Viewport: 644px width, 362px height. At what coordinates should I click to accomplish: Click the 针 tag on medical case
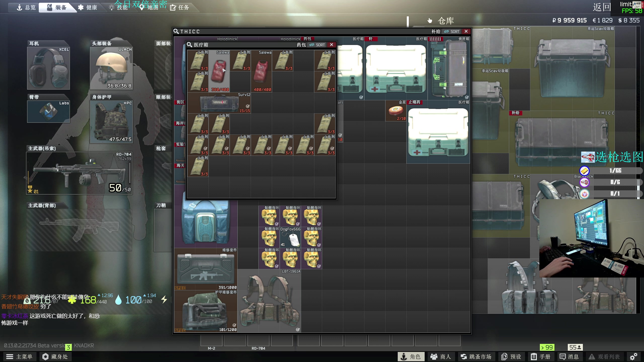click(371, 39)
